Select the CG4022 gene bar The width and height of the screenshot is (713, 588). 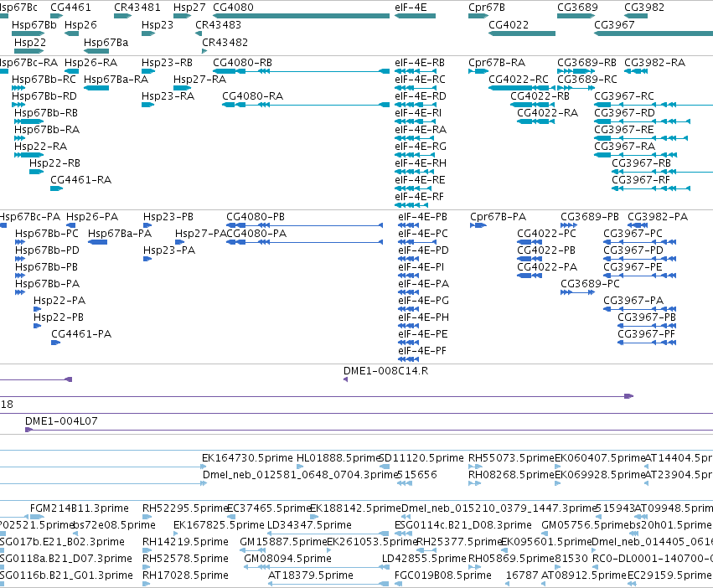[522, 34]
